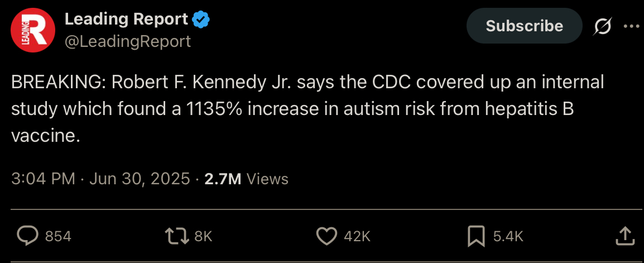
Task: Click the 8K reposts count
Action: [203, 236]
